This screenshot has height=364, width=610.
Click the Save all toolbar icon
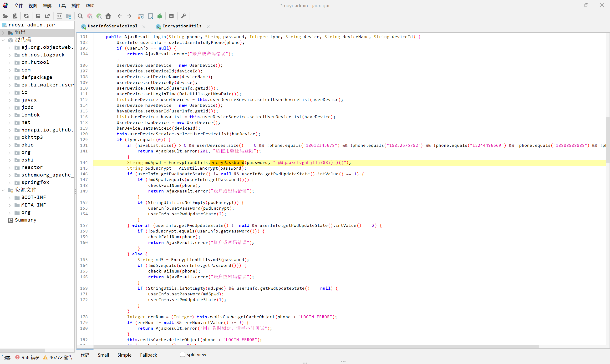coord(38,16)
